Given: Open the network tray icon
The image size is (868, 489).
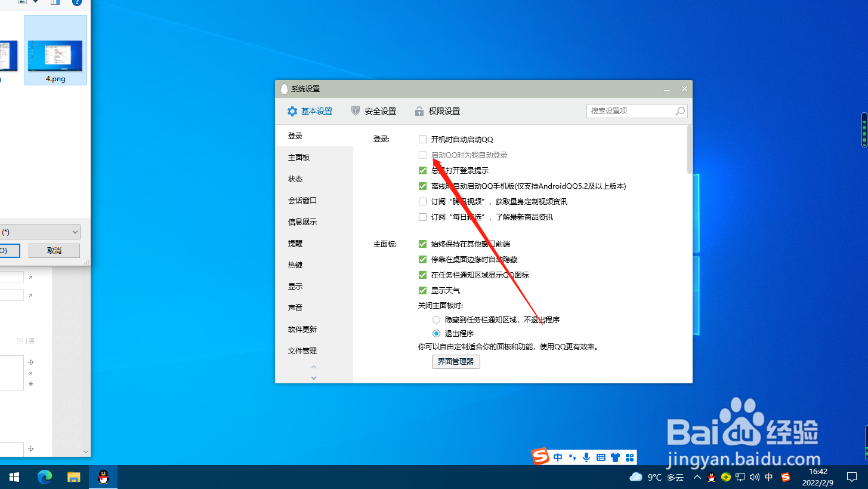Looking at the screenshot, I should click(740, 477).
